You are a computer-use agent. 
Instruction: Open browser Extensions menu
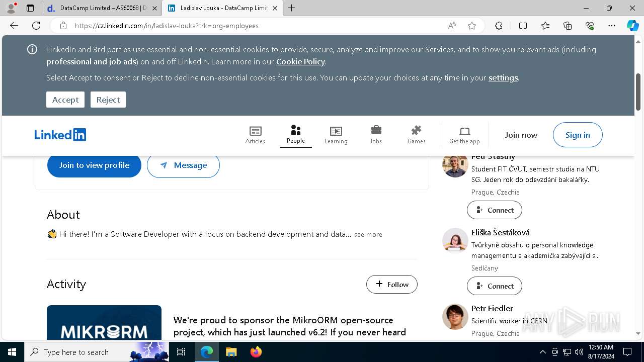point(499,26)
